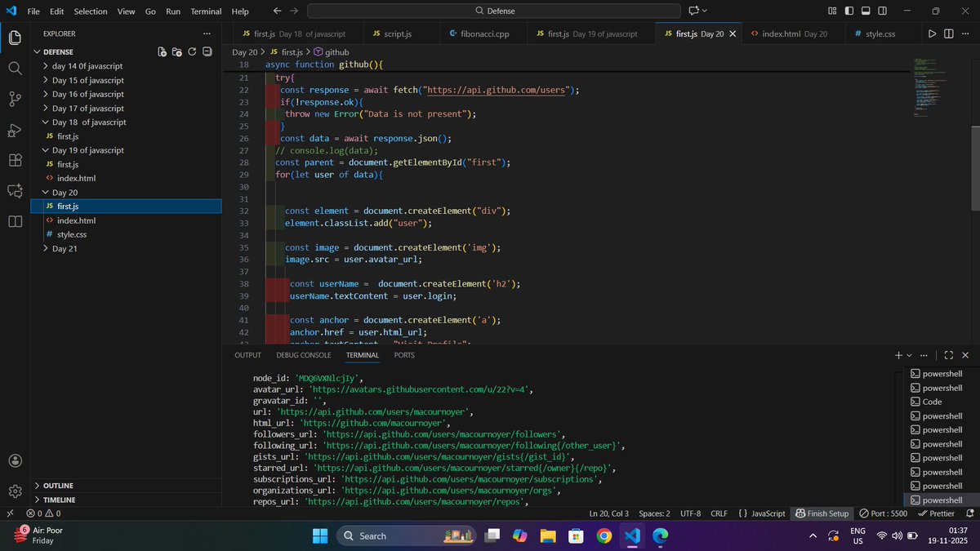Expand the day 14 0f javascript folder

tap(126, 66)
